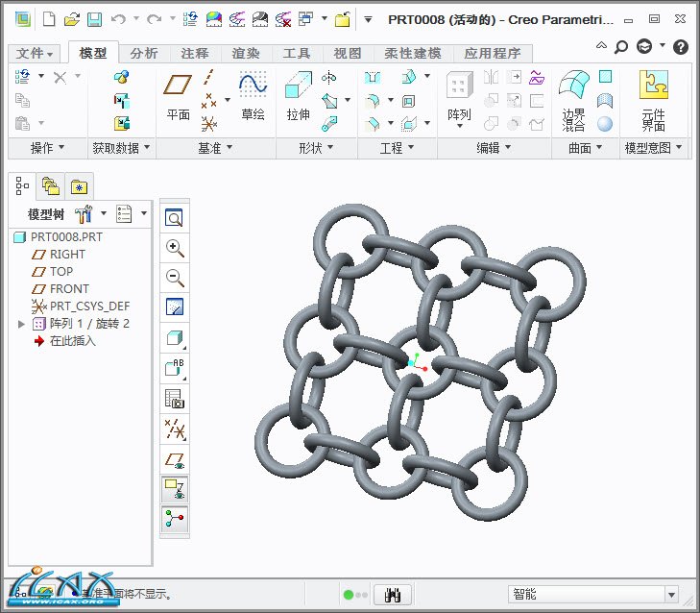
Task: Open the 智能 selection filter dropdown
Action: pos(592,595)
